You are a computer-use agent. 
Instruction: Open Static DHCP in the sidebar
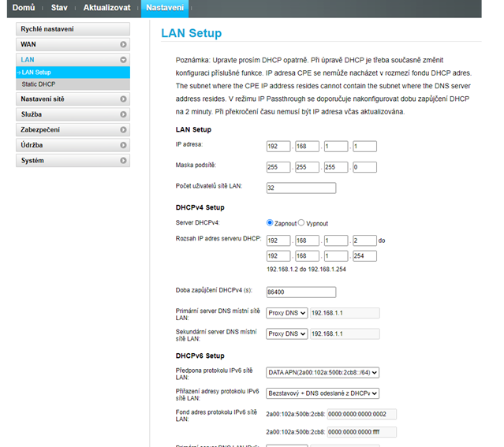point(39,84)
